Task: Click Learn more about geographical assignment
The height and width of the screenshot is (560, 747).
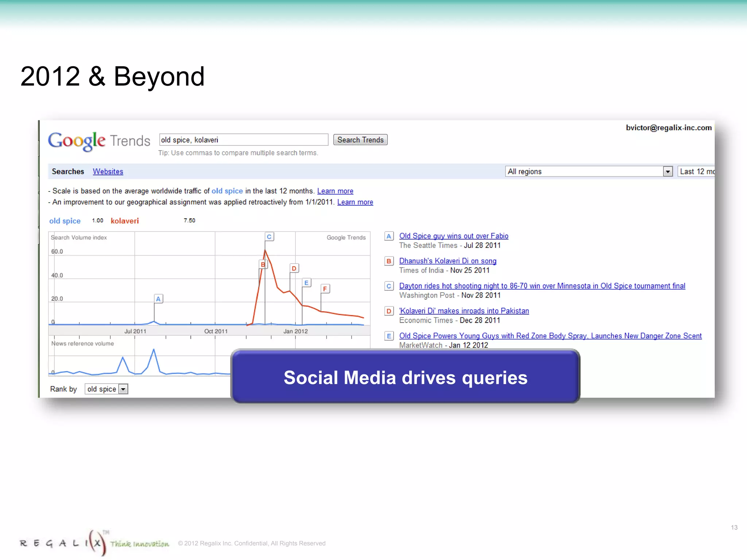Action: tap(355, 202)
